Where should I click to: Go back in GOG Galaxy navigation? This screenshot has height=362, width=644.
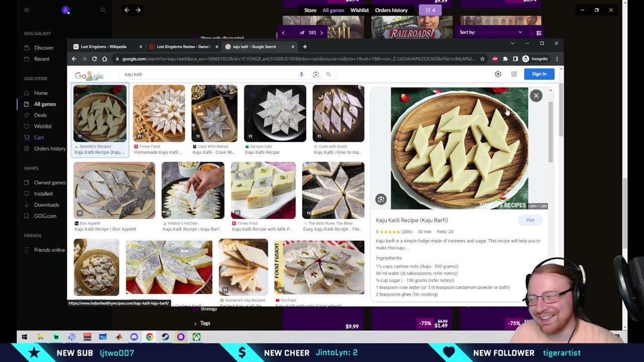click(x=127, y=10)
